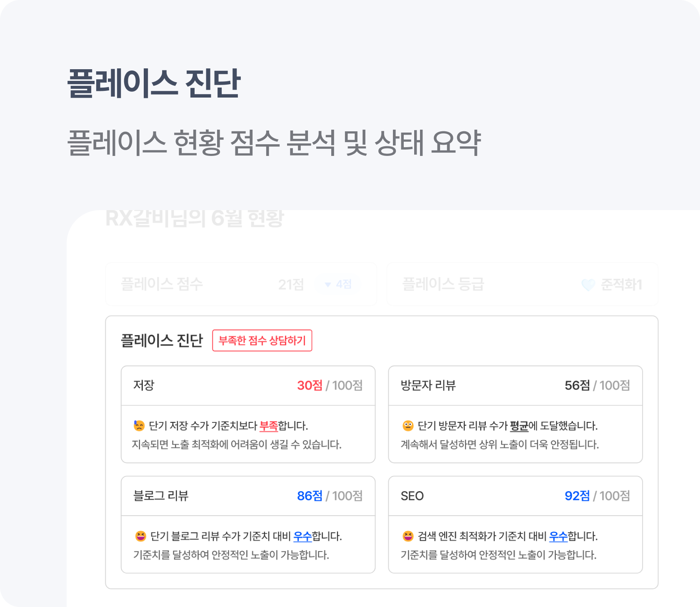Click the blue 92점 score
Viewport: 700px width, 607px height.
577,496
